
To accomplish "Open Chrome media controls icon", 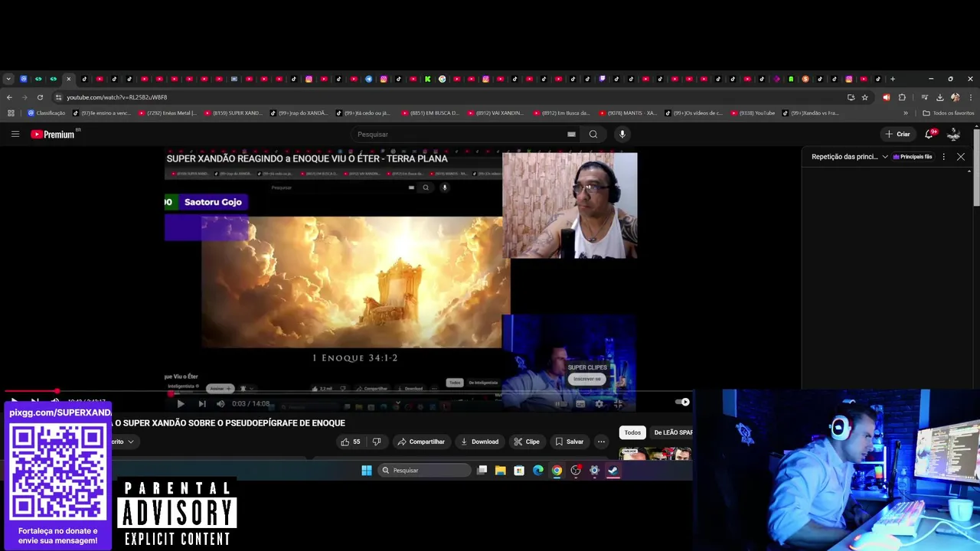I will (924, 97).
